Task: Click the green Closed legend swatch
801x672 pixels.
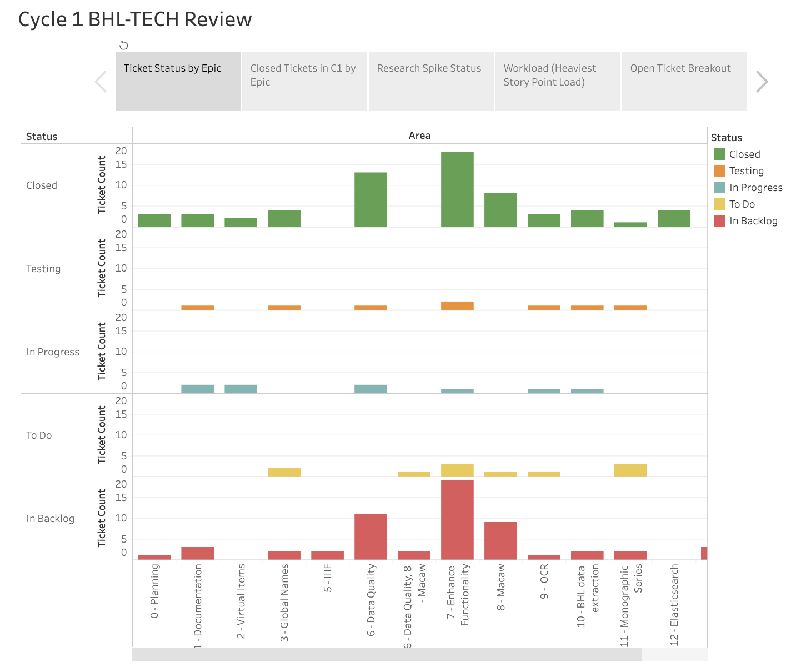Action: pos(719,154)
